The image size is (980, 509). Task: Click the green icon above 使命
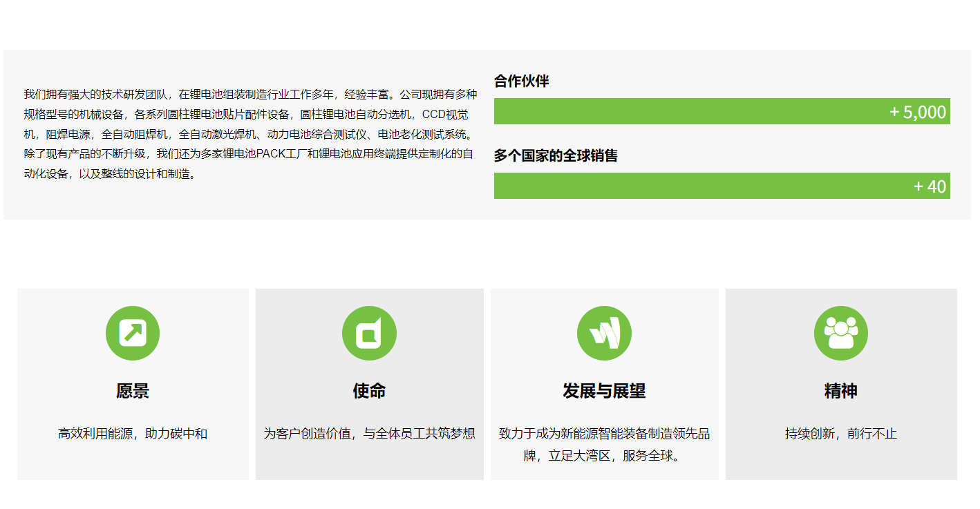369,333
